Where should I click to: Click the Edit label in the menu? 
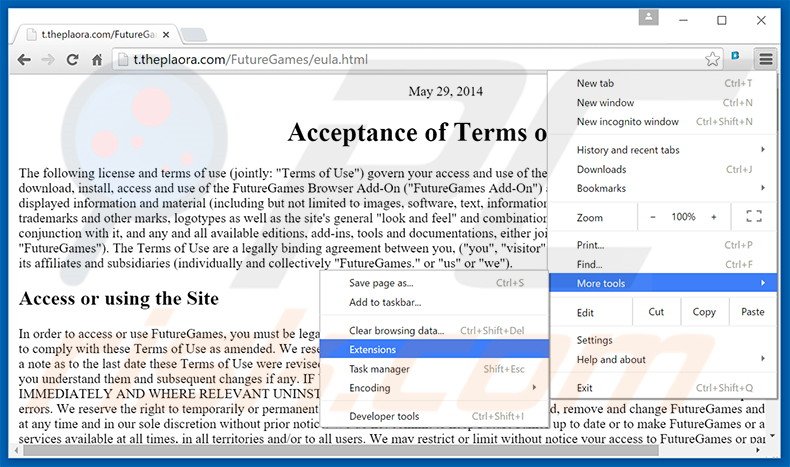[x=585, y=312]
